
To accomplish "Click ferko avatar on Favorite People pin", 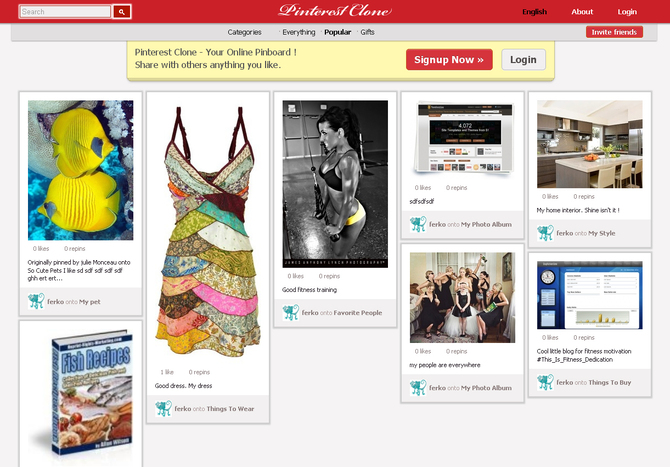I will click(x=291, y=312).
